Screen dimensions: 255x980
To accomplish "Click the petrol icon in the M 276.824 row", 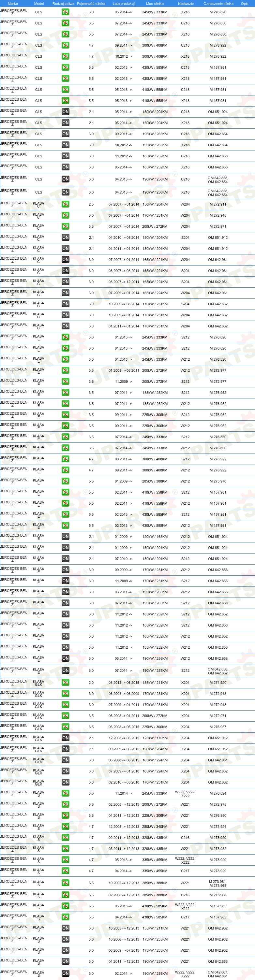I will pyautogui.click(x=66, y=793).
